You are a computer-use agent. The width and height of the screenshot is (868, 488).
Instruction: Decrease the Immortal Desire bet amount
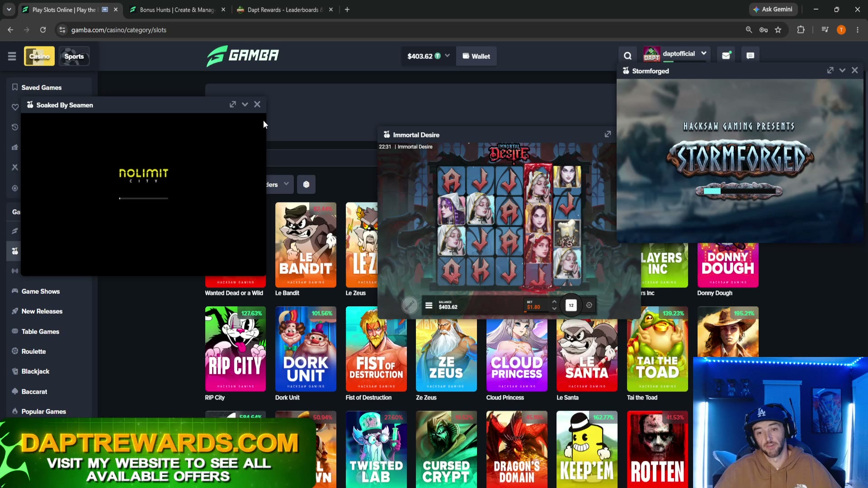point(554,309)
